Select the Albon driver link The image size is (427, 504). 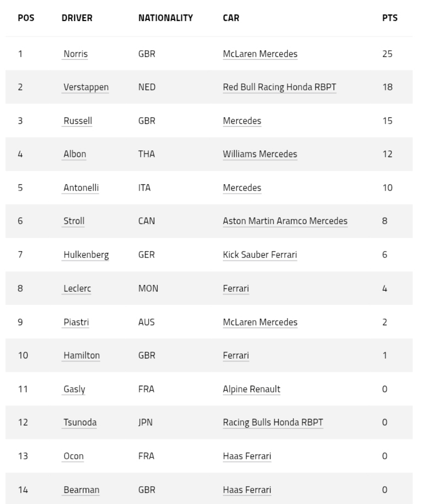point(75,154)
